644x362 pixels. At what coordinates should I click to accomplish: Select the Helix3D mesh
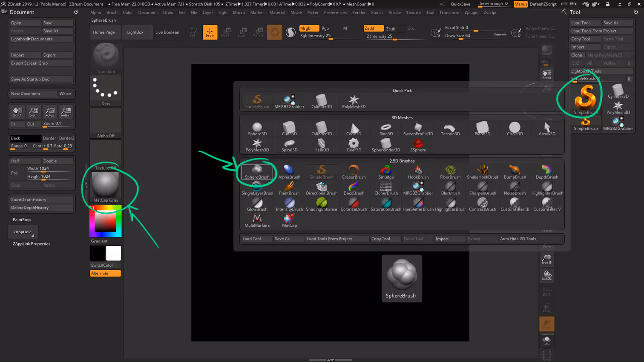click(x=322, y=145)
